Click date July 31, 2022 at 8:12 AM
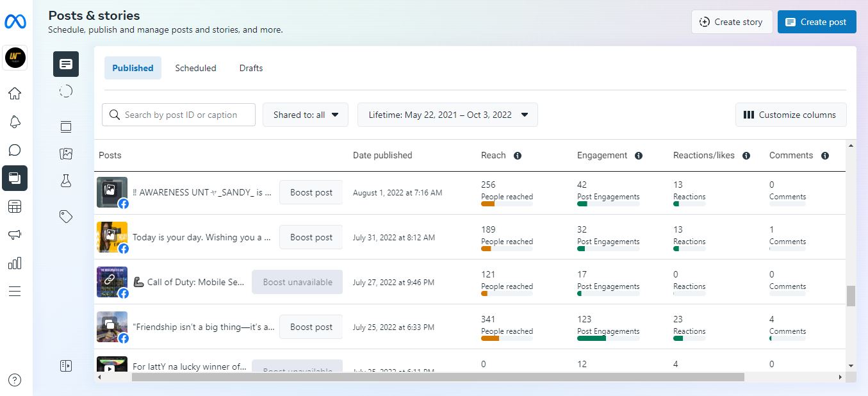 pyautogui.click(x=394, y=238)
